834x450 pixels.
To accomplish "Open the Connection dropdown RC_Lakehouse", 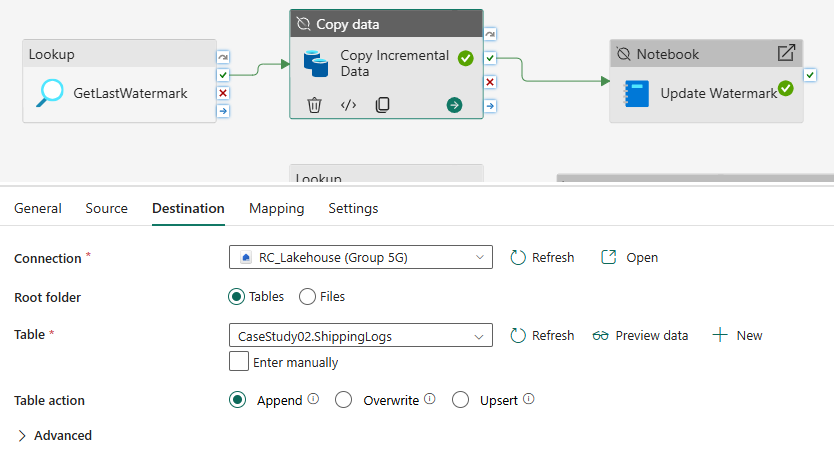I will 361,257.
